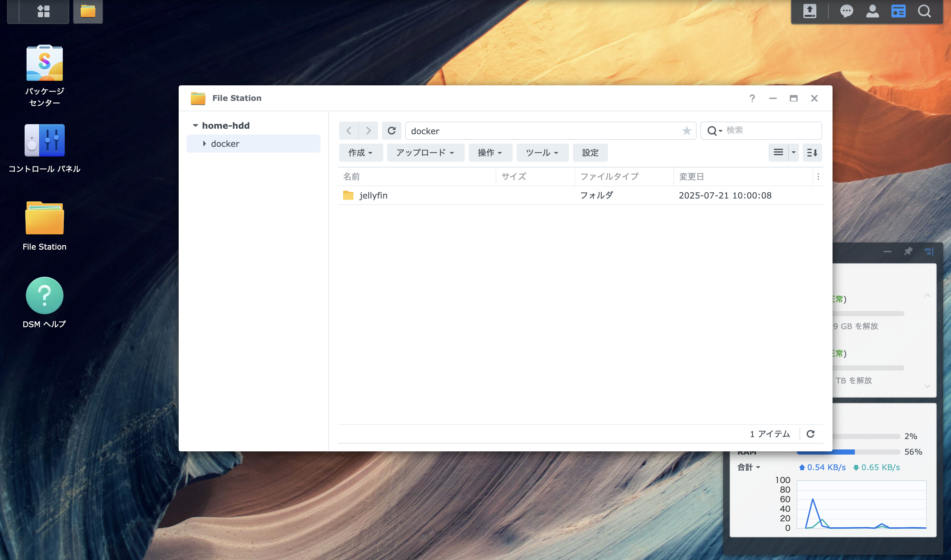Open search with the top-right magnifier icon

click(924, 11)
